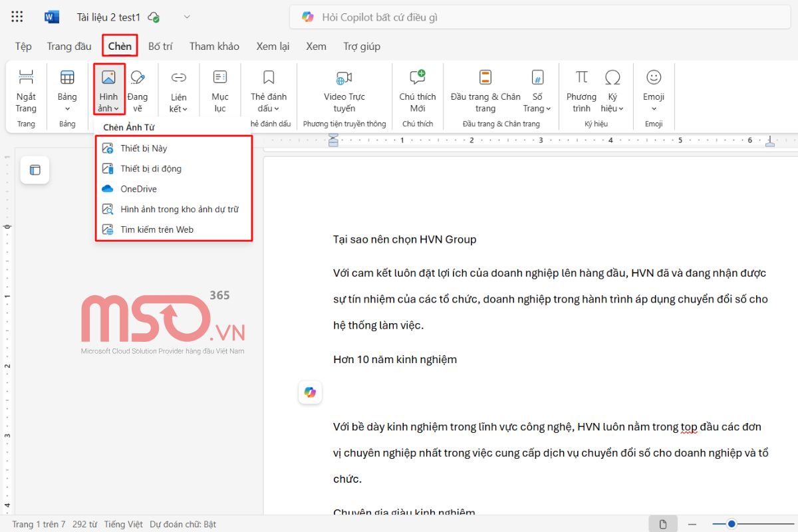Click the right indent marker on the ruler
This screenshot has height=532, width=798.
point(770,142)
